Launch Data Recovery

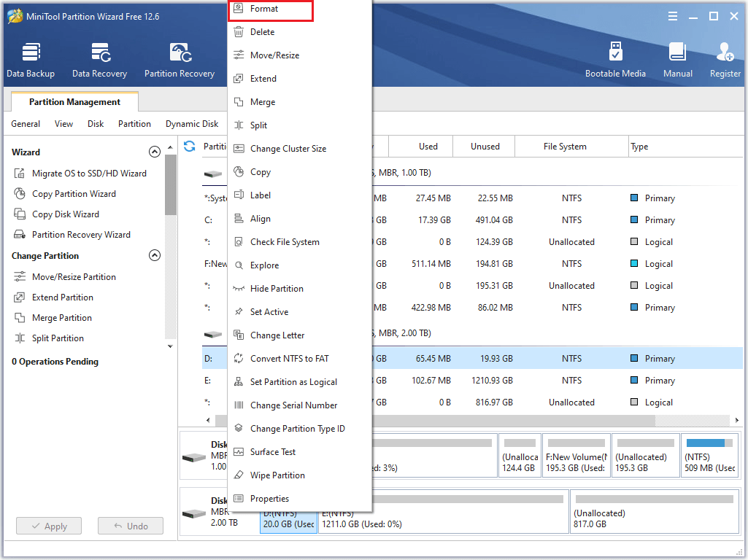pos(99,58)
